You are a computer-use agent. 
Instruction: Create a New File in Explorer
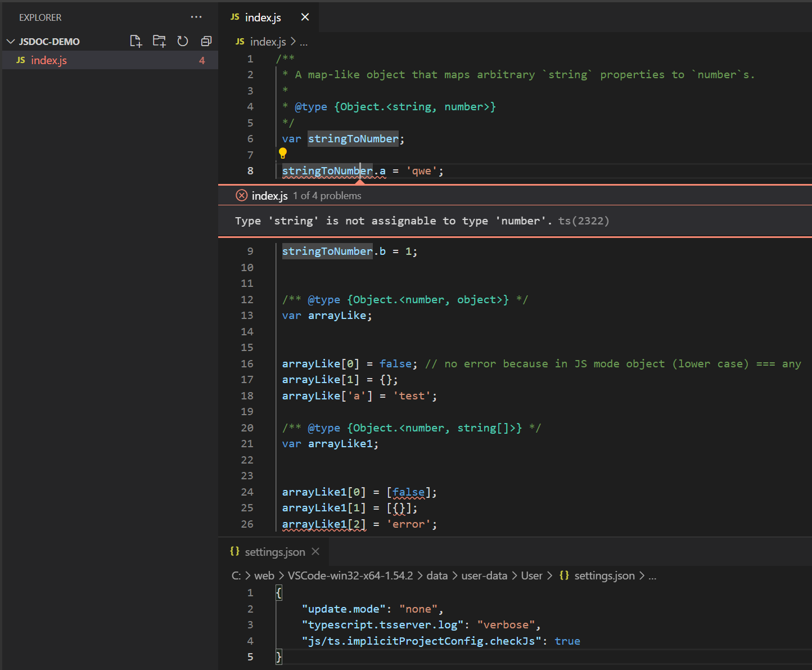(x=136, y=41)
